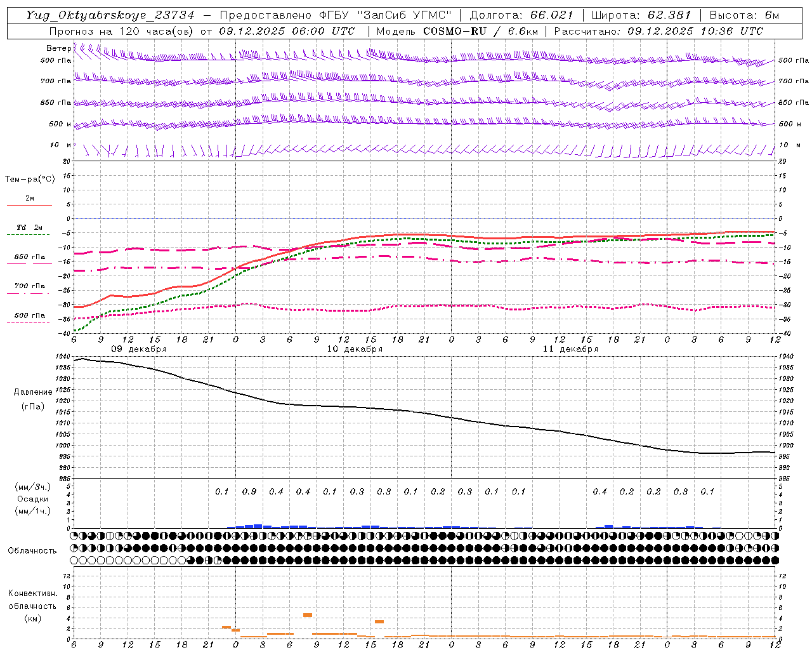Image resolution: width=812 pixels, height=650 pixels.
Task: Click the (мм/3ч.) precipitation unit label
Action: pos(32,487)
